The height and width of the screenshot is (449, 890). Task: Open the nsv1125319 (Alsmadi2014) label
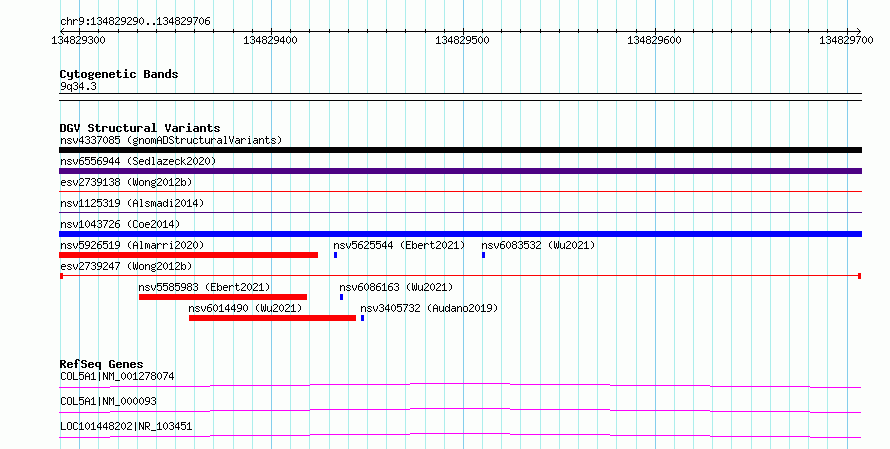click(x=132, y=203)
